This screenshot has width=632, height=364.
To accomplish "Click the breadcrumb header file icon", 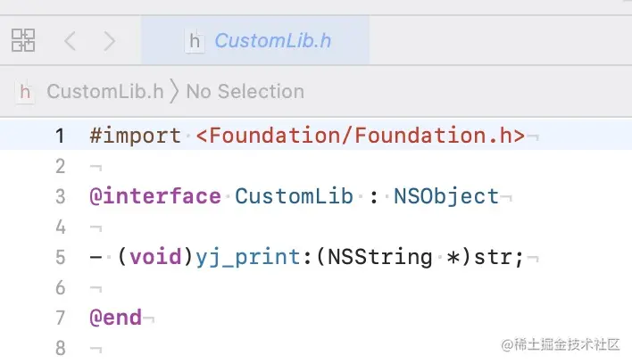I will pyautogui.click(x=25, y=91).
